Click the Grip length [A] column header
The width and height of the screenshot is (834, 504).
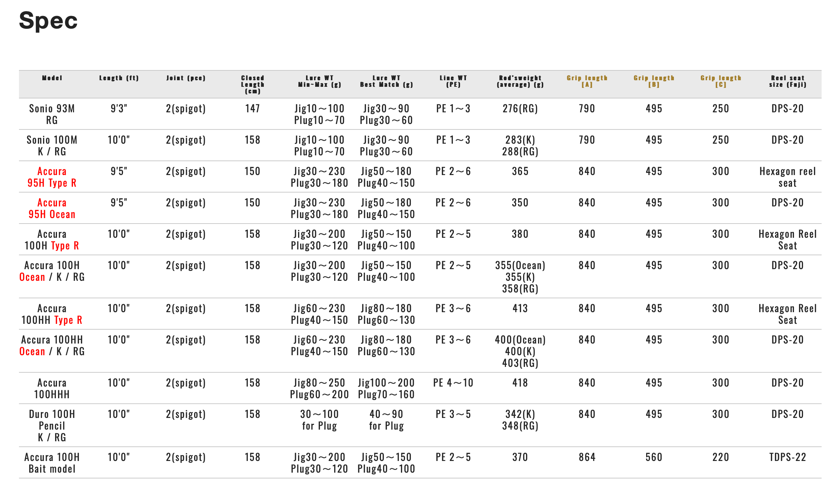(587, 81)
